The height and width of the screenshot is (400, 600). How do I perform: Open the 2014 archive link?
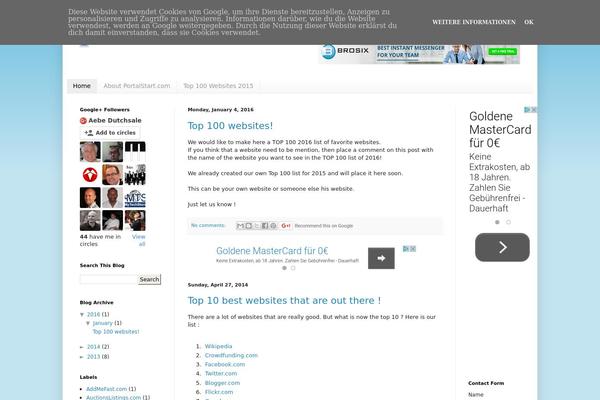point(93,347)
